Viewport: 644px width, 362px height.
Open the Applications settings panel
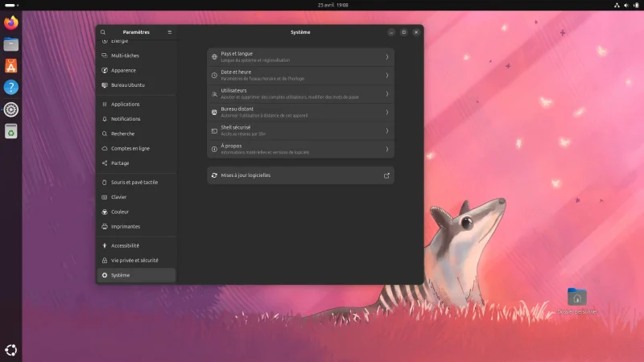[x=136, y=105]
